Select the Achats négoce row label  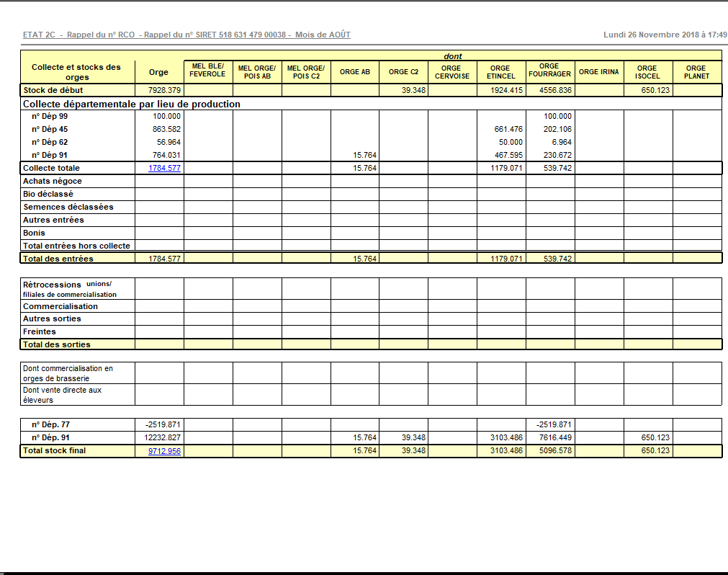click(x=53, y=181)
